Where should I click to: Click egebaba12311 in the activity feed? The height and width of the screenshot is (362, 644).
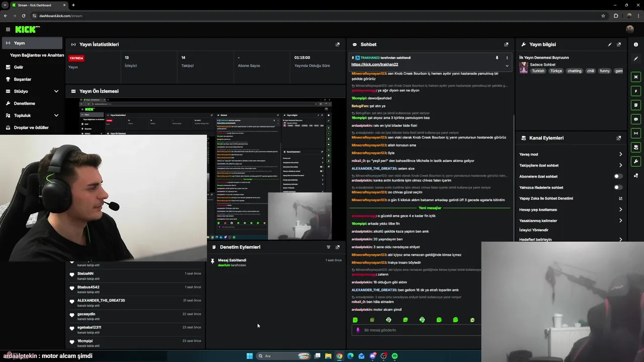[89, 327]
